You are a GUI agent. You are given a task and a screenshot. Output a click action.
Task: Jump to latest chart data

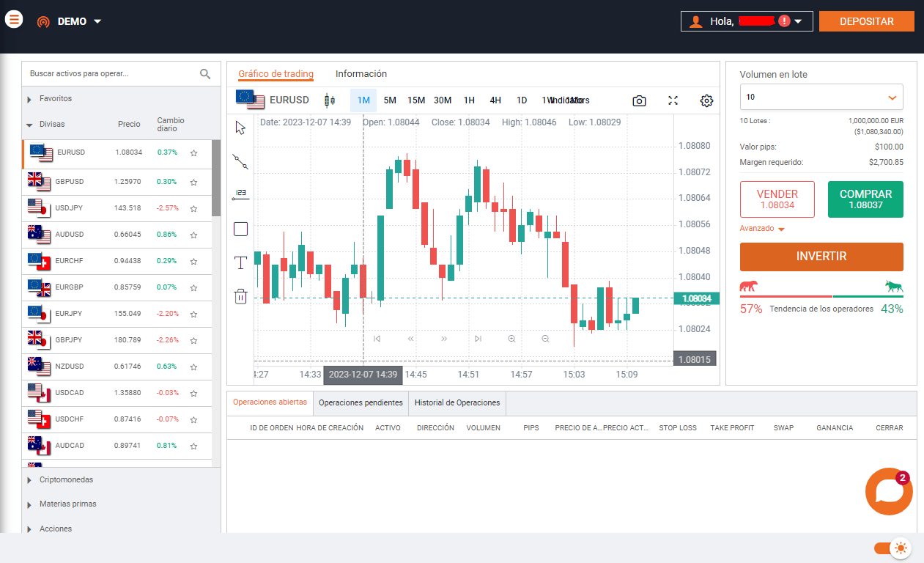pos(478,339)
